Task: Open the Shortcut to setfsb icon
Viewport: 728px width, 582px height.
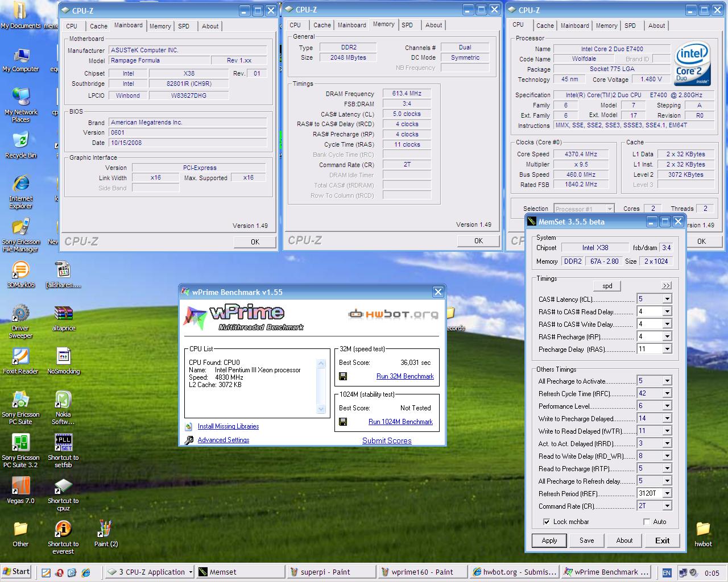Action: 64,451
